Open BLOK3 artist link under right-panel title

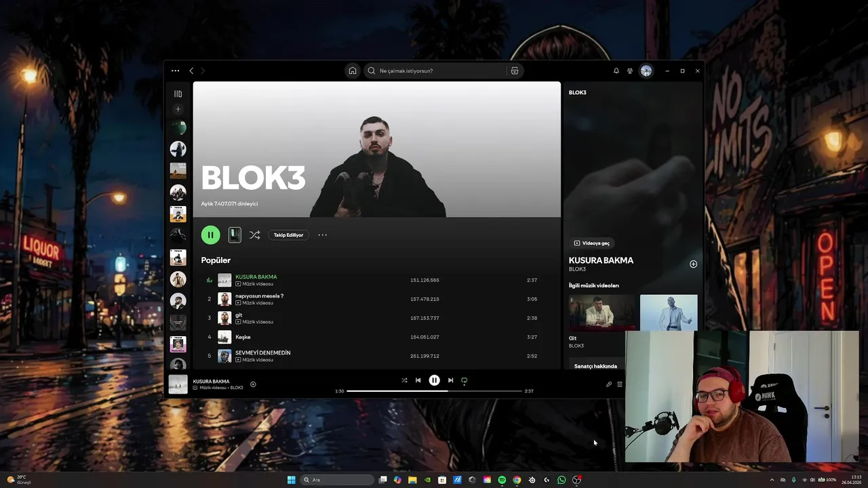coord(577,269)
